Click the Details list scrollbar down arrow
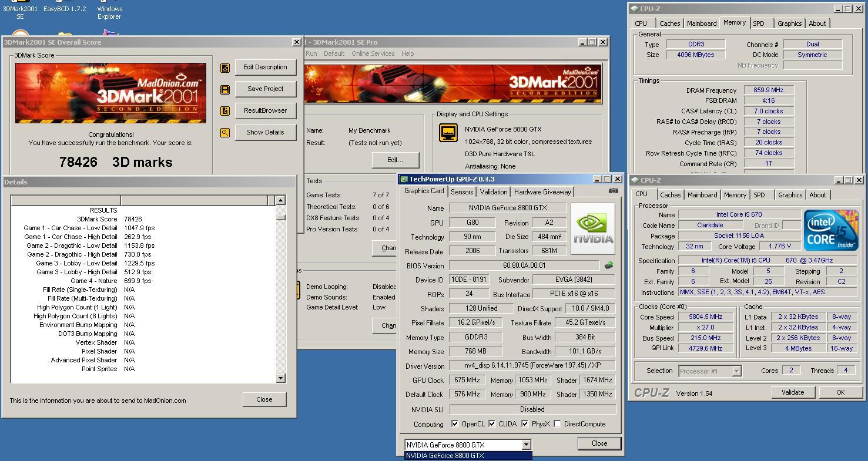868x461 pixels. pyautogui.click(x=280, y=378)
